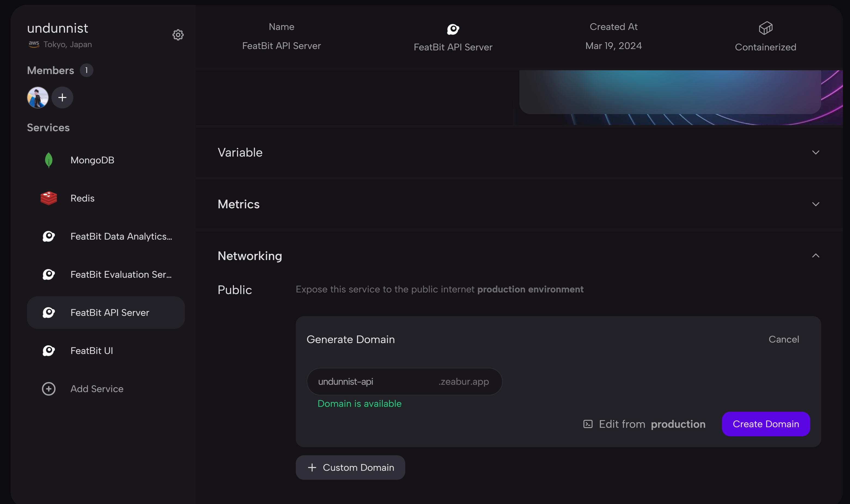Viewport: 850px width, 504px height.
Task: Open FeatBit Data Analytics service
Action: pos(106,236)
